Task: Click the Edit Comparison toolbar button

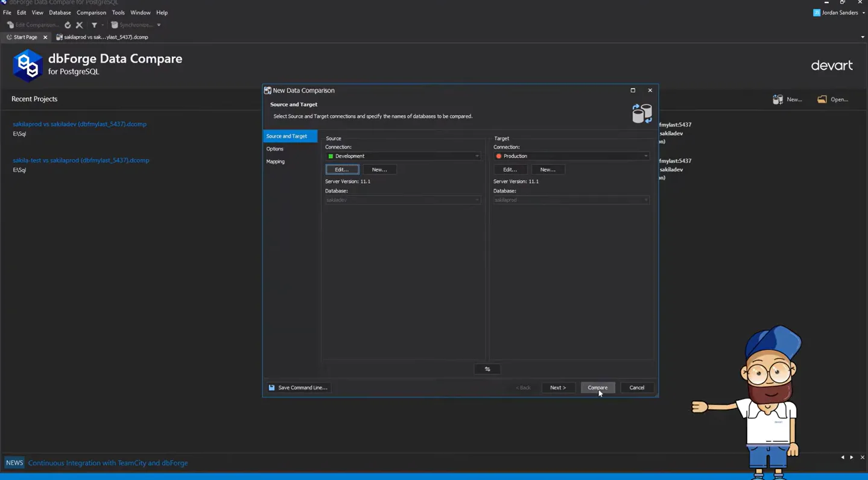Action: tap(33, 25)
